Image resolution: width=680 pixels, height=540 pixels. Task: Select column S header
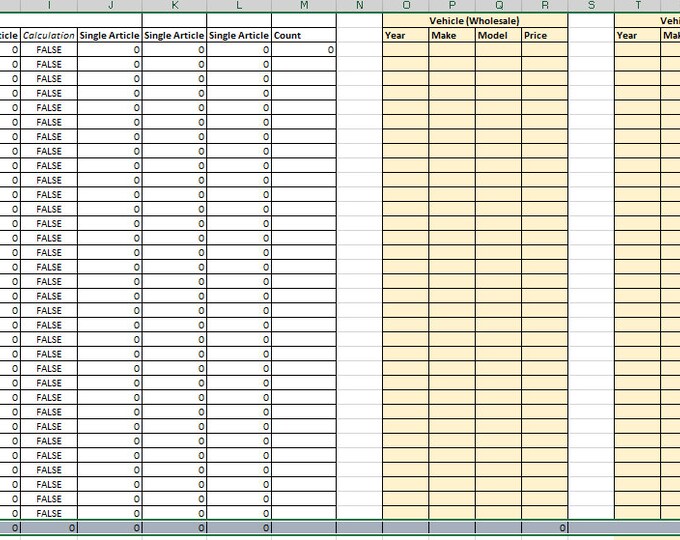591,5
